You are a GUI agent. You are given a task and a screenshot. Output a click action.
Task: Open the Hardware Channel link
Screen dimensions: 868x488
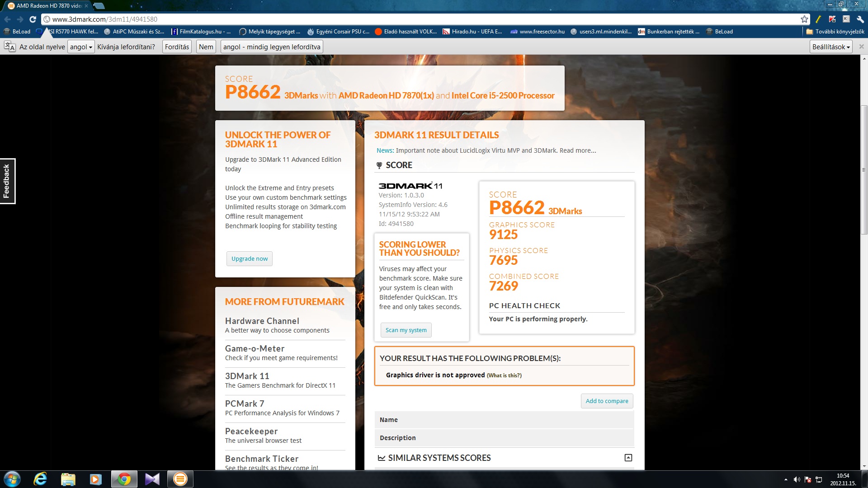pos(262,321)
